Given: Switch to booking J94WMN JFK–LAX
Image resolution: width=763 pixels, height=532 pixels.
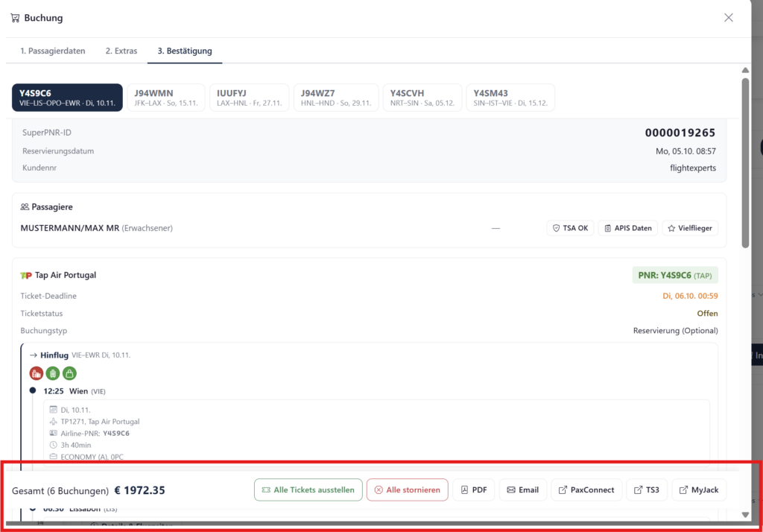Looking at the screenshot, I should point(166,98).
